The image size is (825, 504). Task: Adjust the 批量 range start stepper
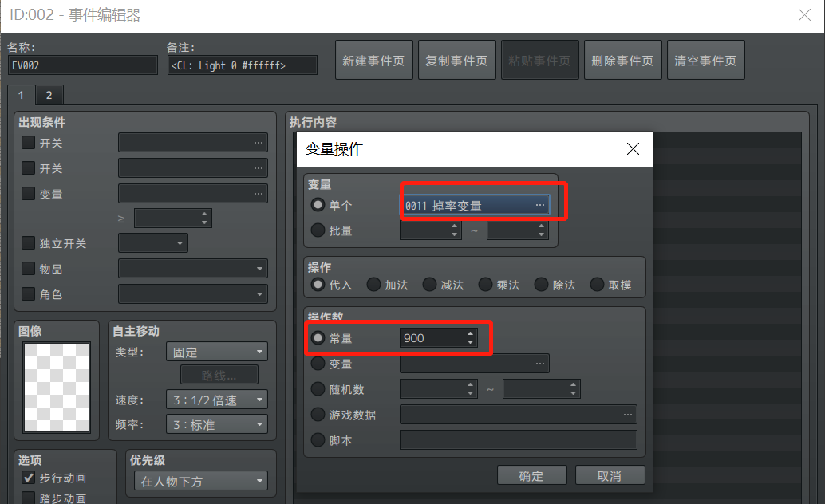point(454,230)
